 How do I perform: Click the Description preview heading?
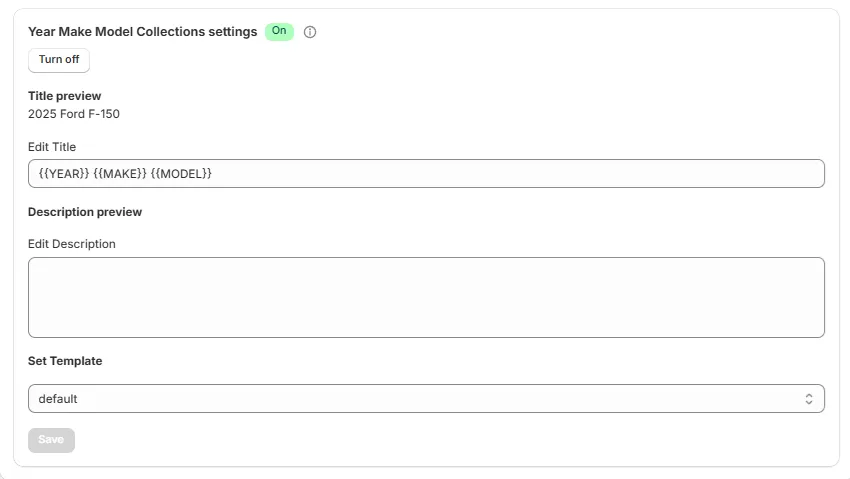[x=85, y=212]
